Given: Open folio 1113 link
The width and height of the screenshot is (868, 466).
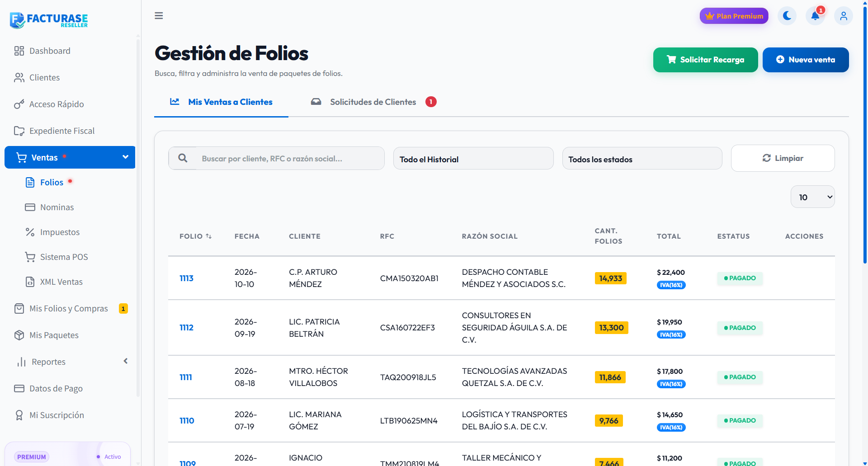Looking at the screenshot, I should point(186,278).
